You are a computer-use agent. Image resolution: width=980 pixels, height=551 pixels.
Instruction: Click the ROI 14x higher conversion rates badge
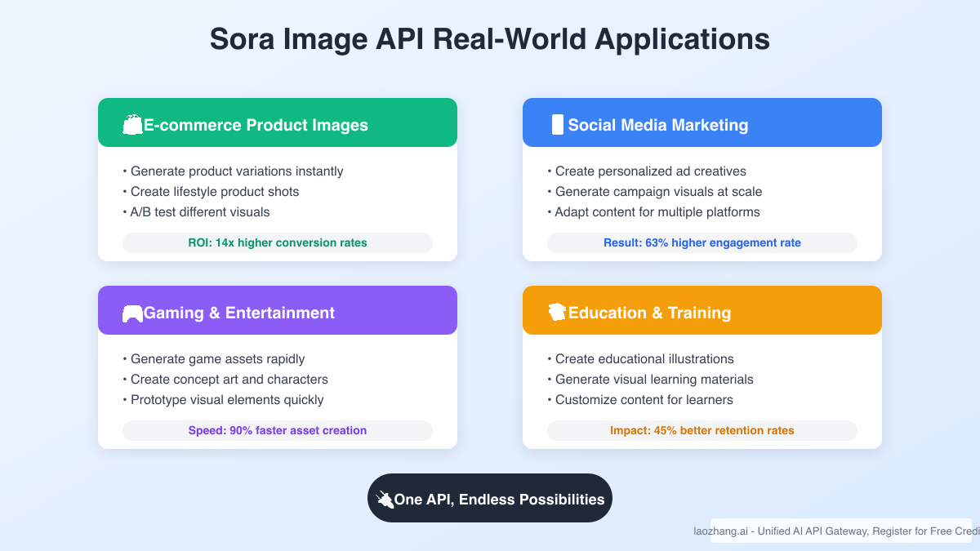pyautogui.click(x=278, y=242)
